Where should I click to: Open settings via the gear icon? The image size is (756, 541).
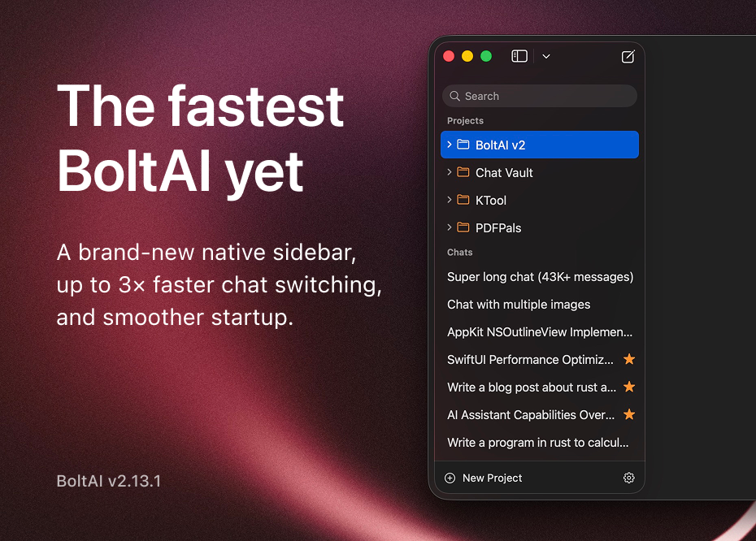click(628, 478)
